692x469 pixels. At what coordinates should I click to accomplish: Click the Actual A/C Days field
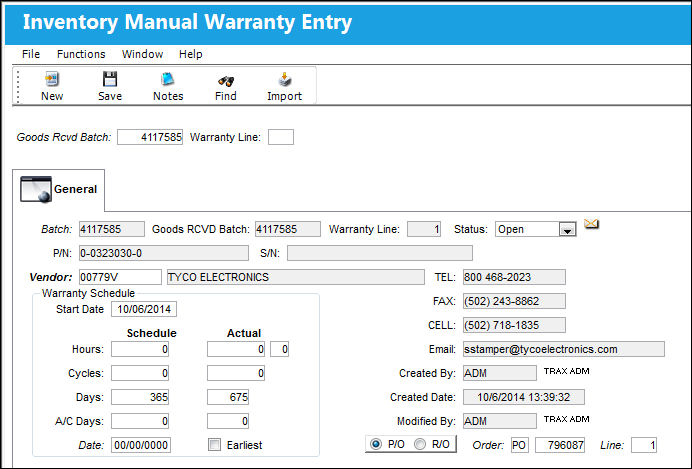pyautogui.click(x=228, y=420)
